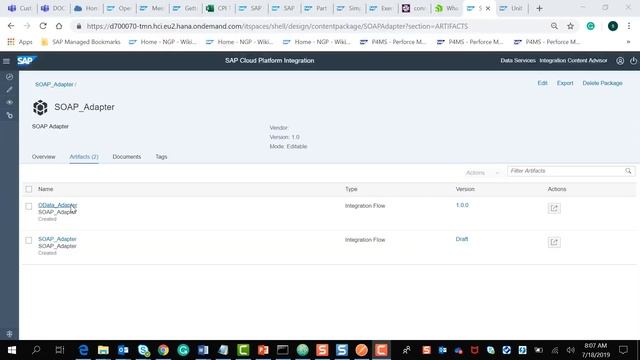
Task: Open Outlook from the taskbar
Action: (x=123, y=350)
